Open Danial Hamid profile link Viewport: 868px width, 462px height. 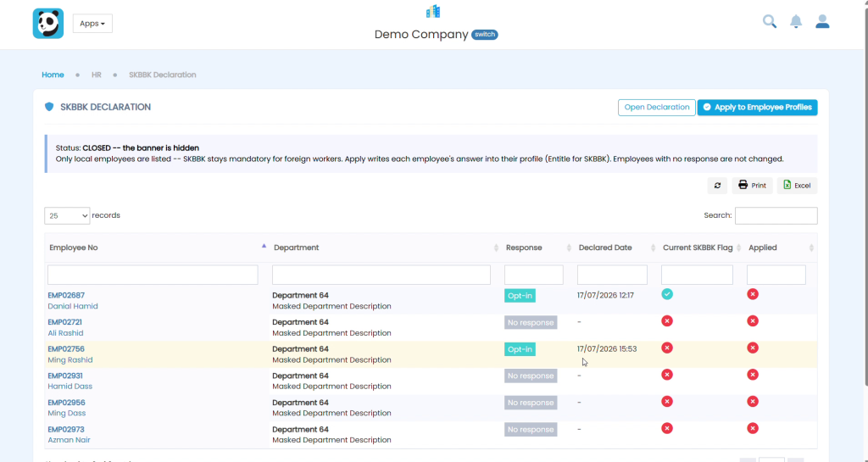point(73,306)
